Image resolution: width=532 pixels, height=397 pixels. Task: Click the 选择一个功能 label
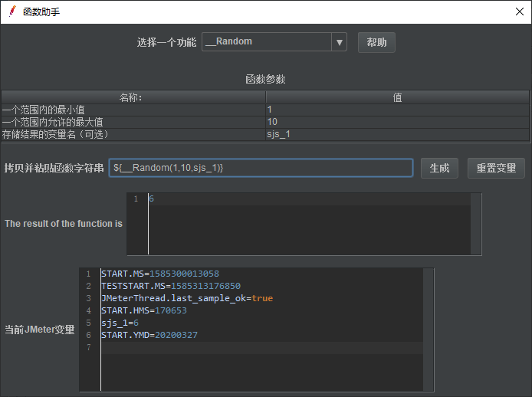click(166, 42)
